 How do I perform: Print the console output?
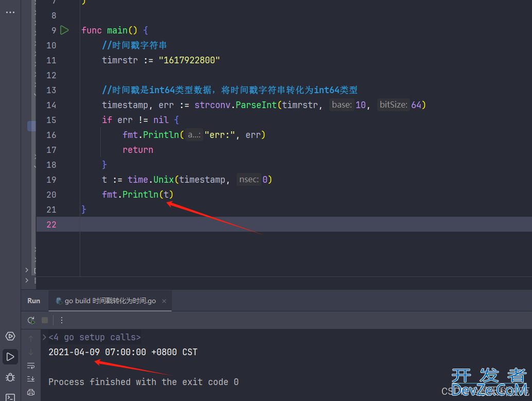point(31,392)
